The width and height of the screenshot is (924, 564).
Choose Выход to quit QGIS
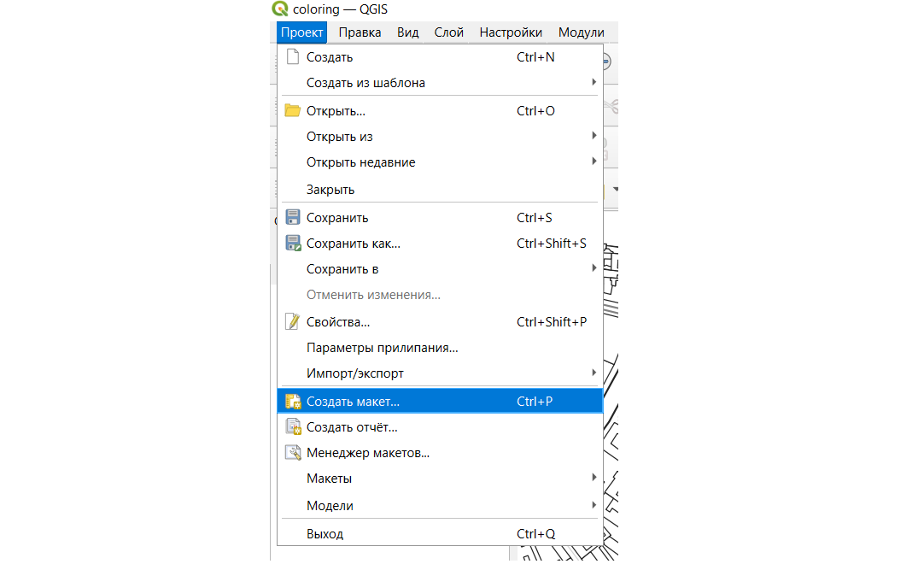tap(440, 533)
